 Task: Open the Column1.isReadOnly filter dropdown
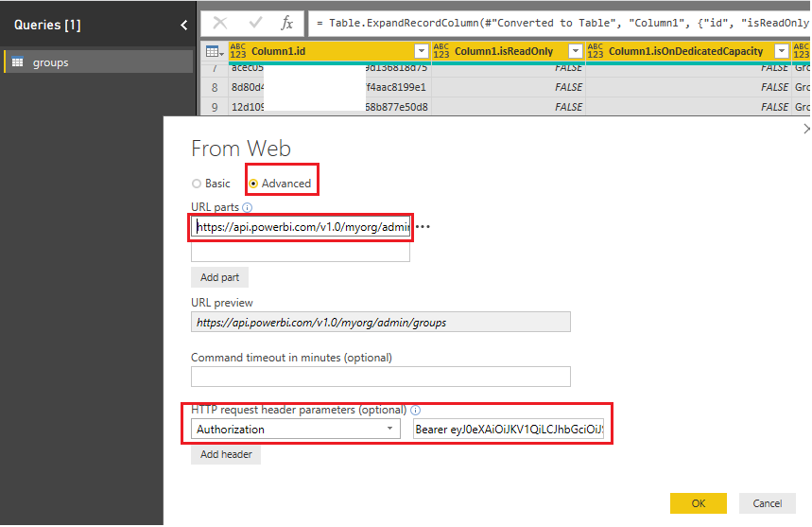tap(576, 51)
